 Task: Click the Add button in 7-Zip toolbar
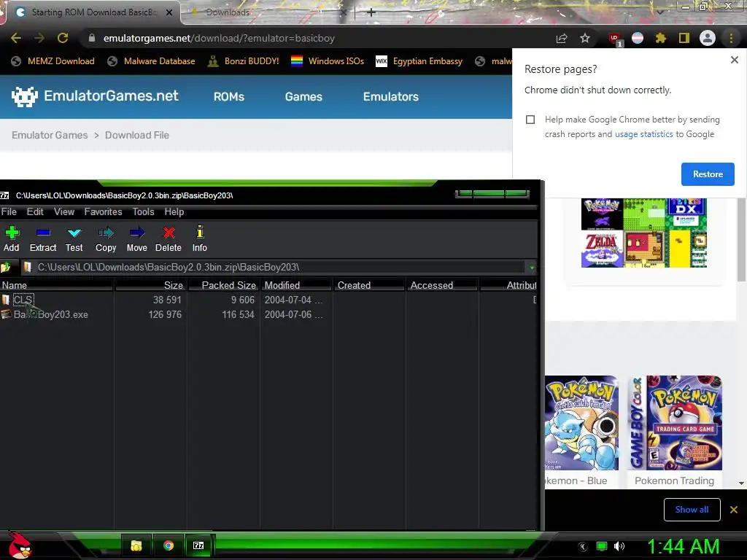coord(12,238)
